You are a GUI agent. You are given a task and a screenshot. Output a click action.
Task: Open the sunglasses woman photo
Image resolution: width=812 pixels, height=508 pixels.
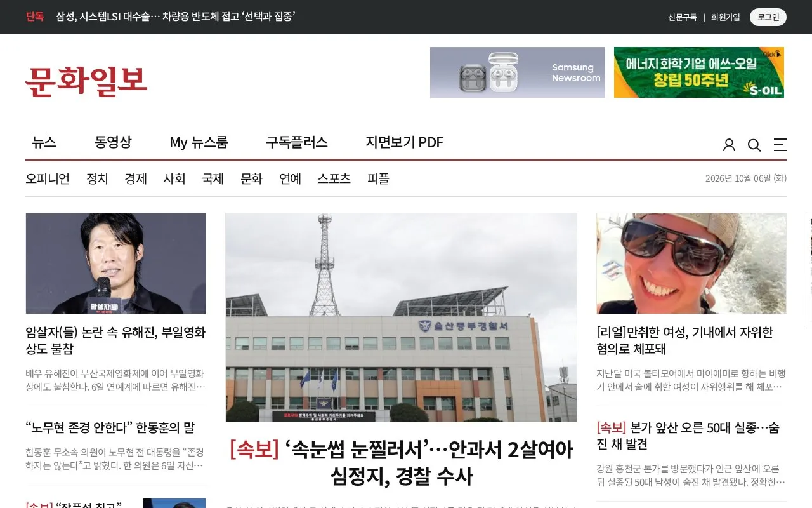(691, 264)
